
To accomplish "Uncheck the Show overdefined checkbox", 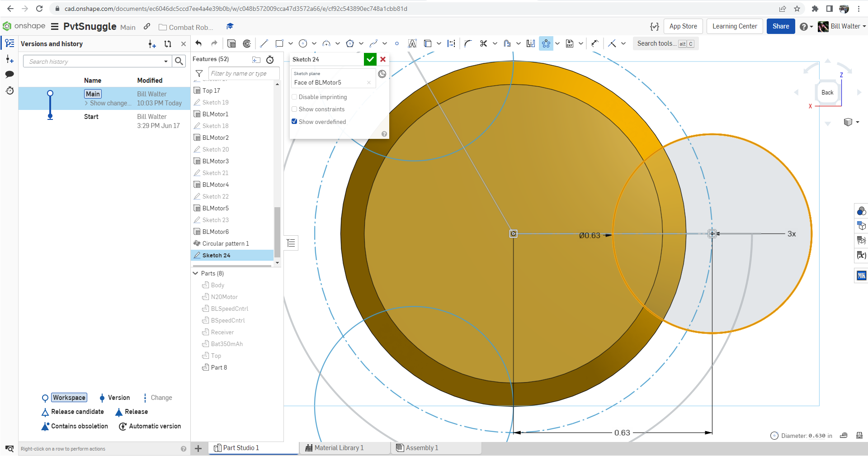I will [x=294, y=121].
